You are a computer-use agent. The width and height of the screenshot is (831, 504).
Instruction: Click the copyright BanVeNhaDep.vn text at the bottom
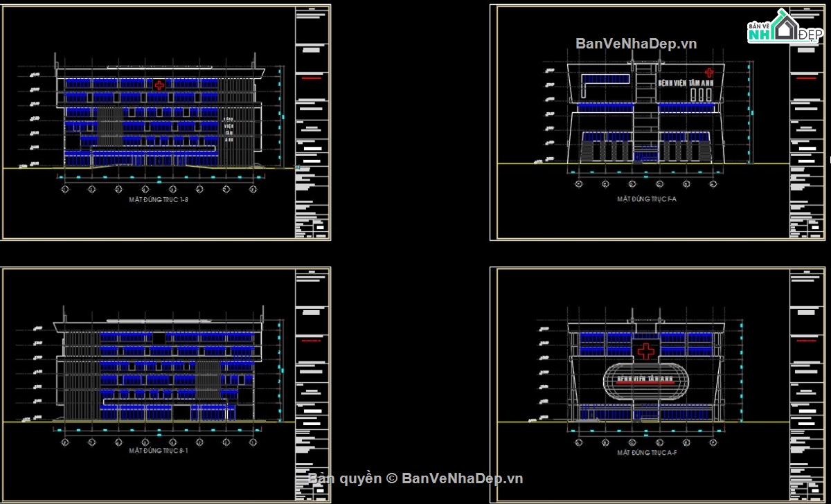(x=415, y=478)
